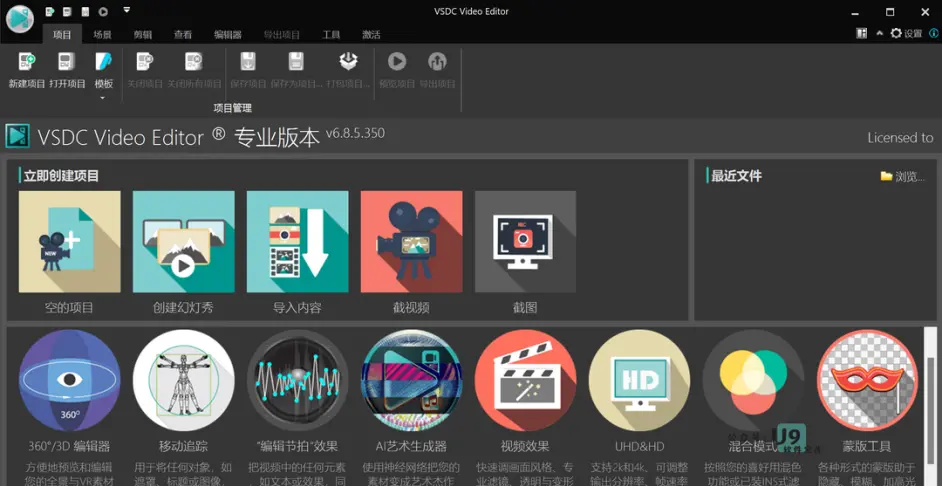Click the 移动追踪 motion tracking icon
The width and height of the screenshot is (942, 486).
point(183,380)
